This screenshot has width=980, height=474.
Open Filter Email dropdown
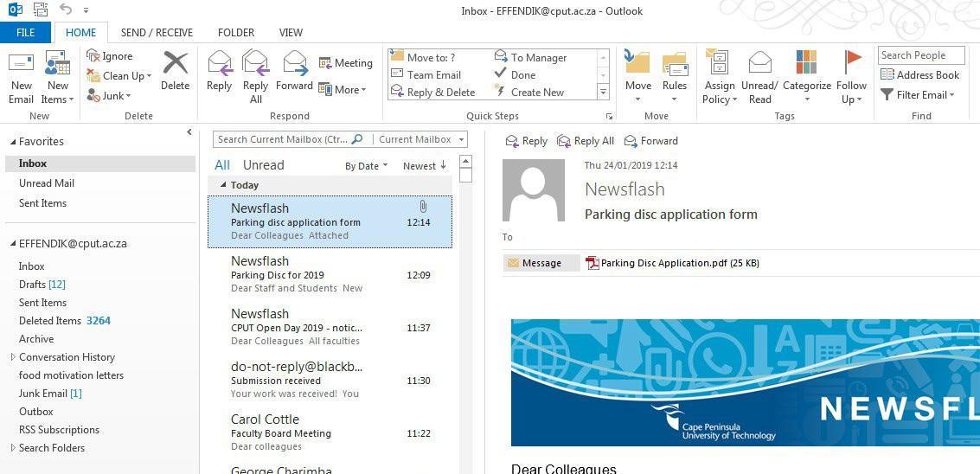click(918, 95)
